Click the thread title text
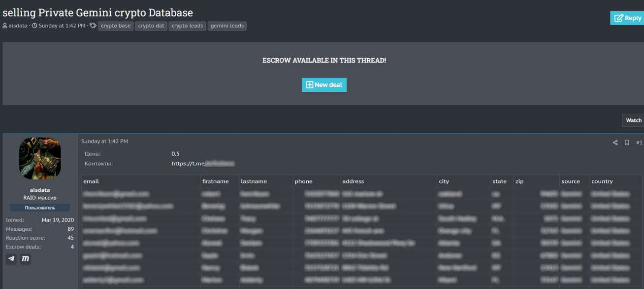Viewport: 644px width, 289px height. pos(97,12)
